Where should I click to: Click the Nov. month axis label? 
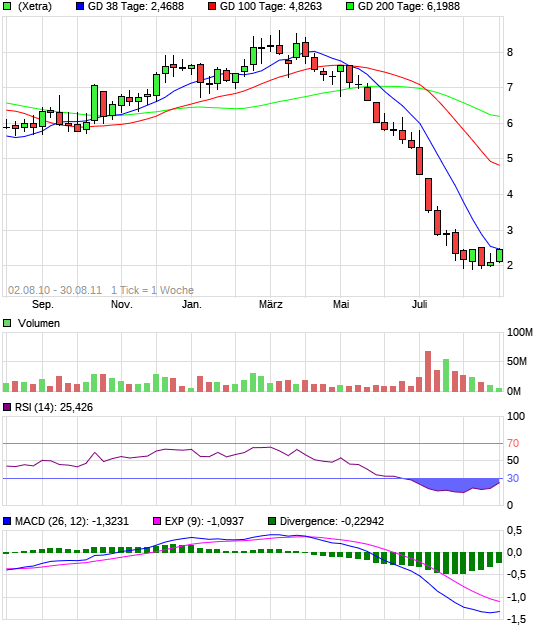pos(122,304)
